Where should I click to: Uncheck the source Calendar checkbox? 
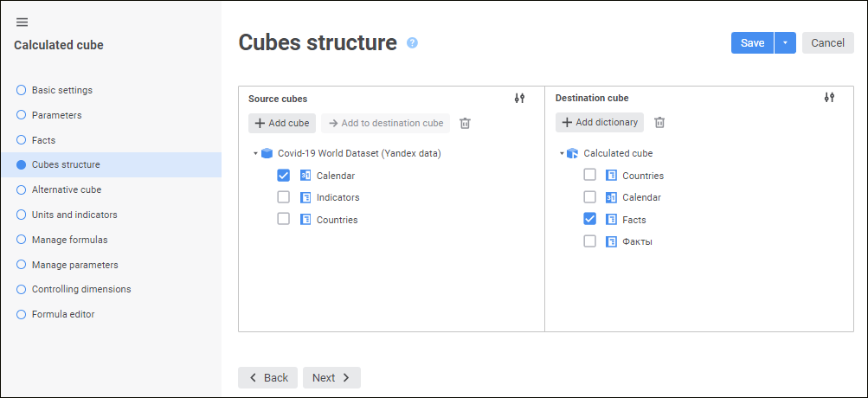283,176
